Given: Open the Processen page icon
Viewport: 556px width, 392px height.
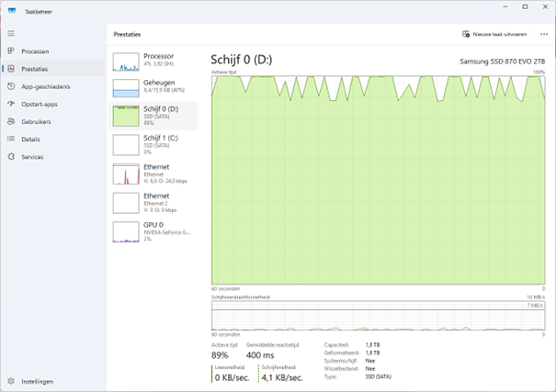Looking at the screenshot, I should pos(11,51).
